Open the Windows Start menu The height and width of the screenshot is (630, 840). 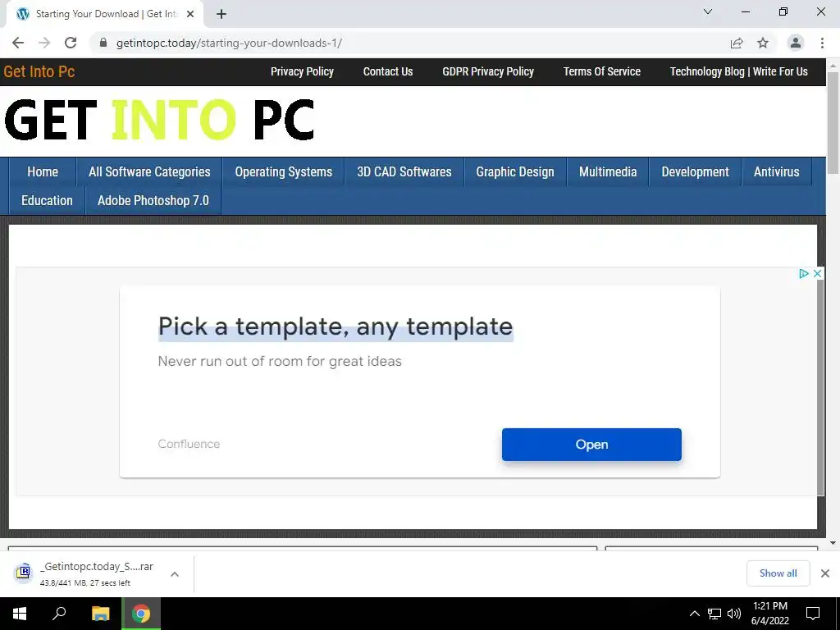tap(20, 614)
